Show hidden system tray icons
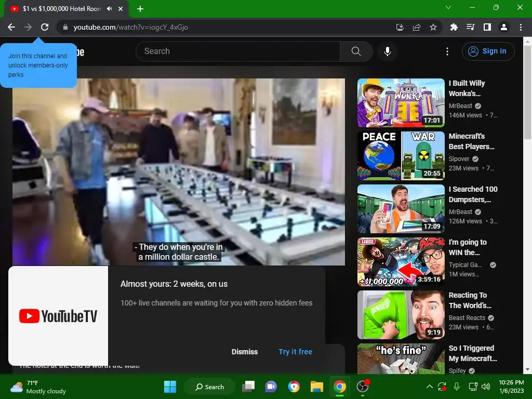532x399 pixels. pos(429,387)
